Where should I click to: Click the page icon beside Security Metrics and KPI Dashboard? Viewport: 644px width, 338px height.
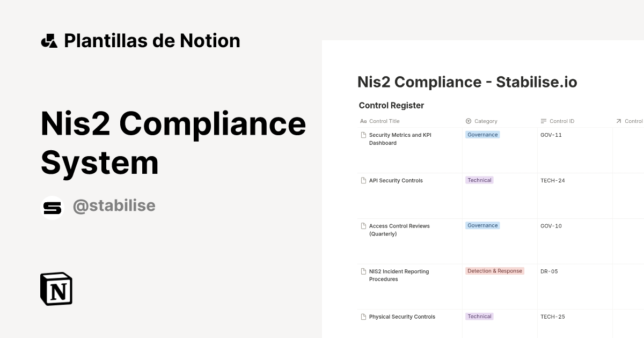363,135
